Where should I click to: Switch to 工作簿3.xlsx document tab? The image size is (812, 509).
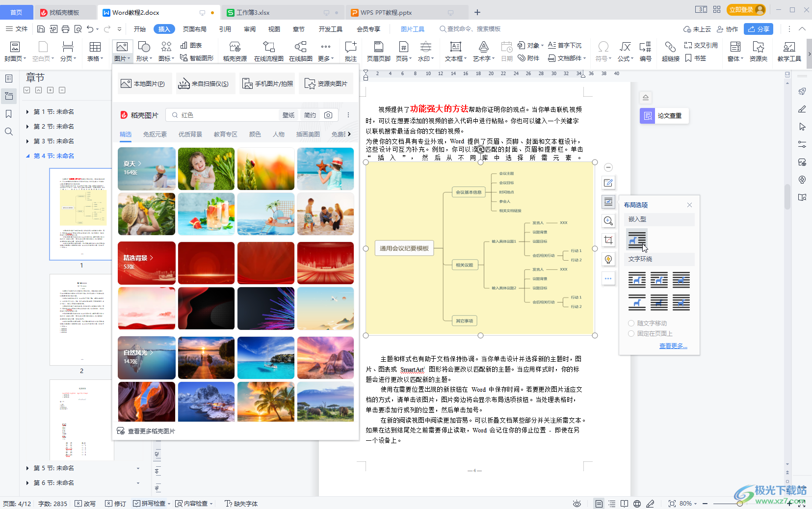pyautogui.click(x=283, y=12)
